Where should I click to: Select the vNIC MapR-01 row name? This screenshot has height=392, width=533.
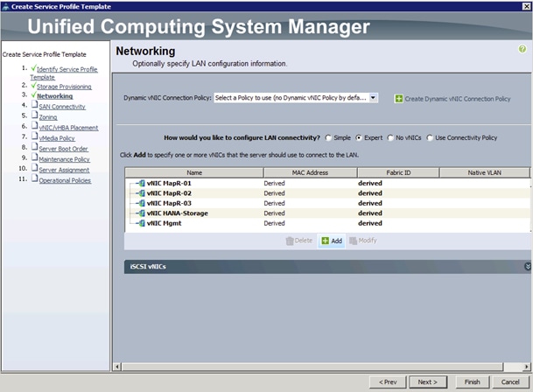[x=169, y=183]
